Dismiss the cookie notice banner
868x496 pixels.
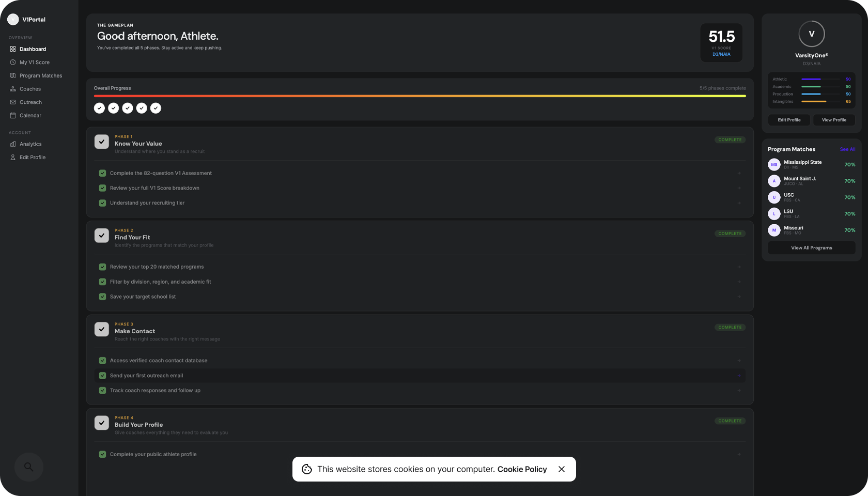tap(562, 469)
